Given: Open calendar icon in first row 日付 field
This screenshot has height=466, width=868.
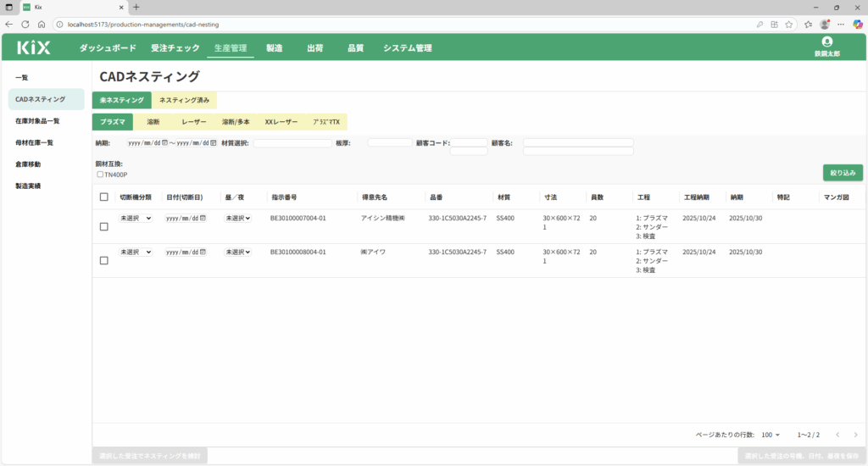Looking at the screenshot, I should [x=203, y=218].
